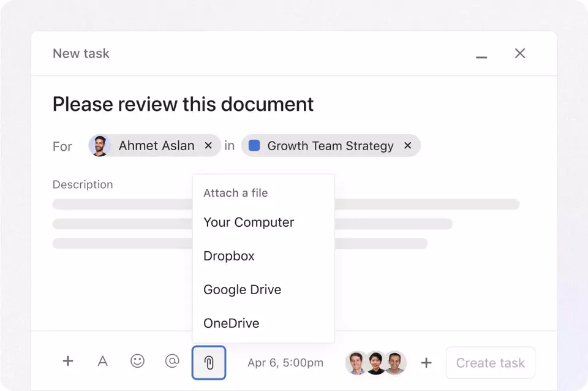Screen dimensions: 588x391
Task: Minimize the New task dialog
Action: [x=481, y=57]
